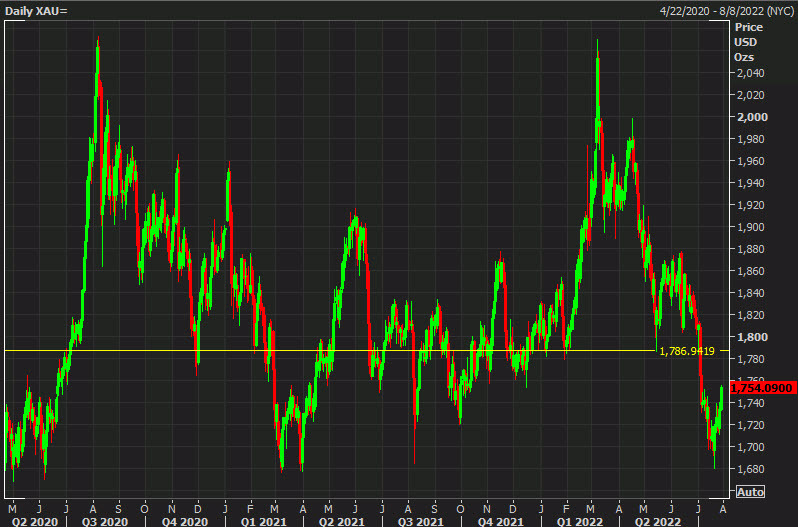Click the Q1 2021 quarter label
This screenshot has width=798, height=527.
click(263, 521)
